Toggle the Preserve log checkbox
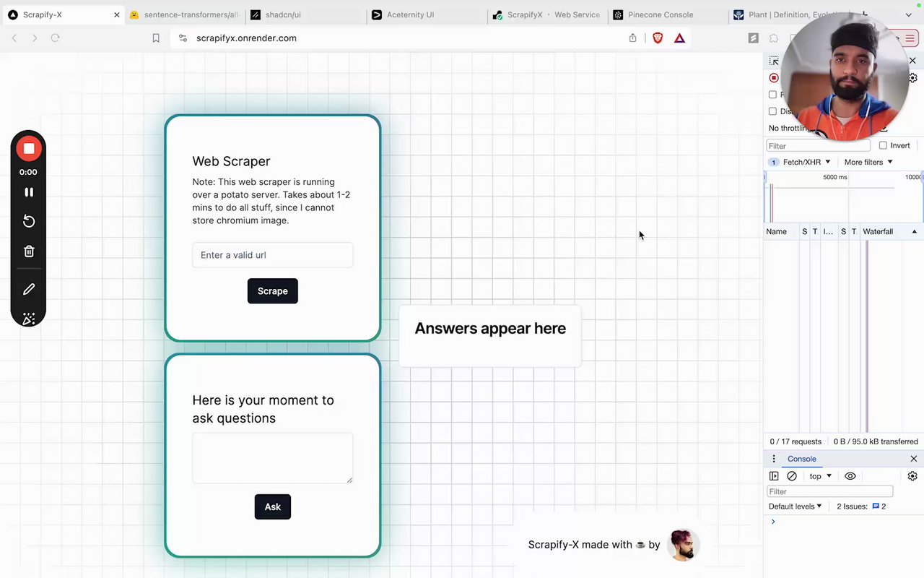Viewport: 924px width, 578px height. (772, 95)
